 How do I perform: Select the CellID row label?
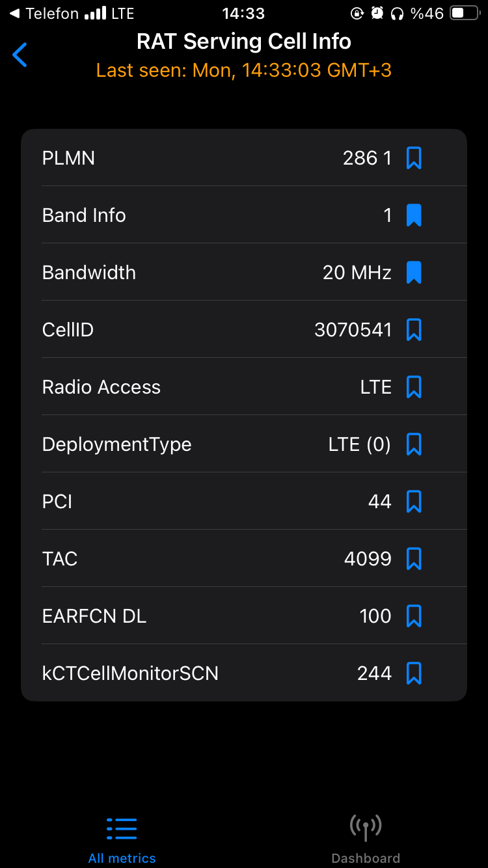68,330
